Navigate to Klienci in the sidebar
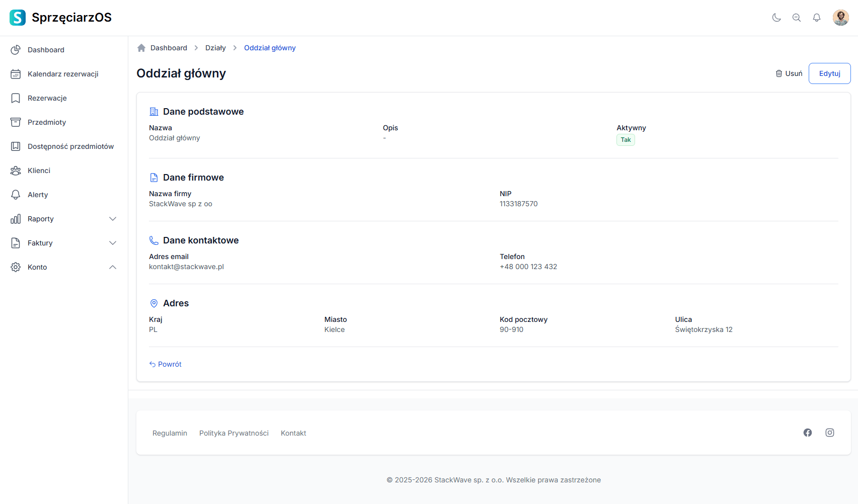The height and width of the screenshot is (504, 858). point(39,171)
